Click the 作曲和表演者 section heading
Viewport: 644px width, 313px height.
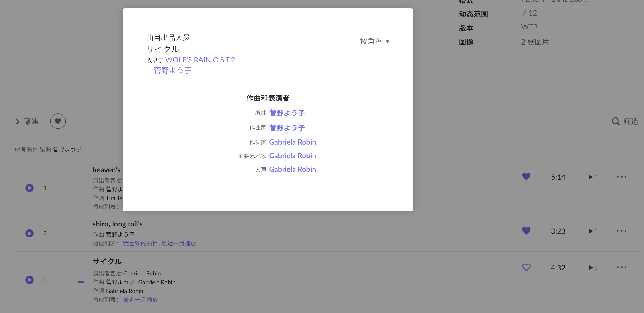coord(268,98)
